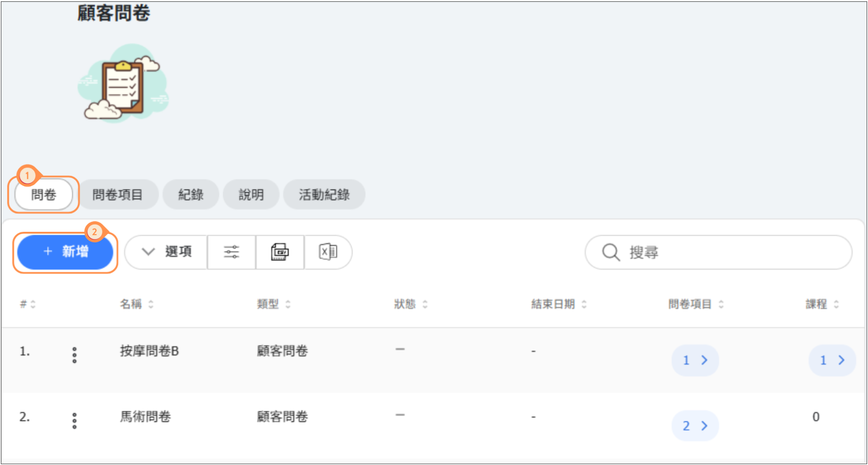Click the blue 新增 button
Image resolution: width=868 pixels, height=465 pixels.
click(65, 252)
